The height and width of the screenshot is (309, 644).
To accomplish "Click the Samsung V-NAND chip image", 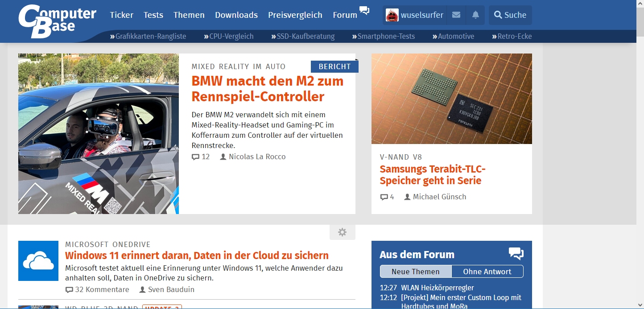I will 452,99.
